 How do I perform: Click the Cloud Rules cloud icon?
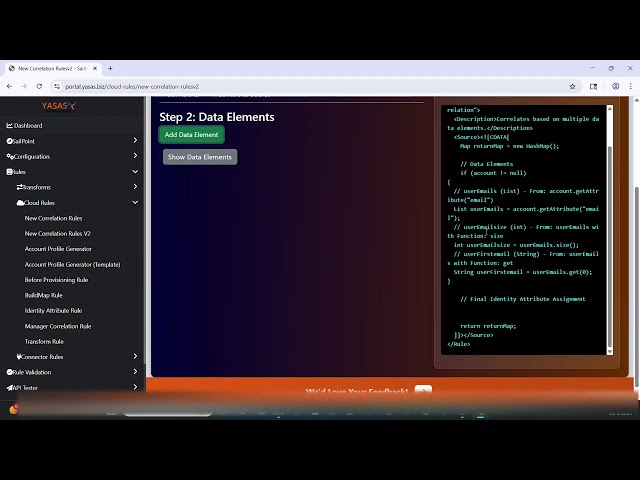[x=20, y=203]
